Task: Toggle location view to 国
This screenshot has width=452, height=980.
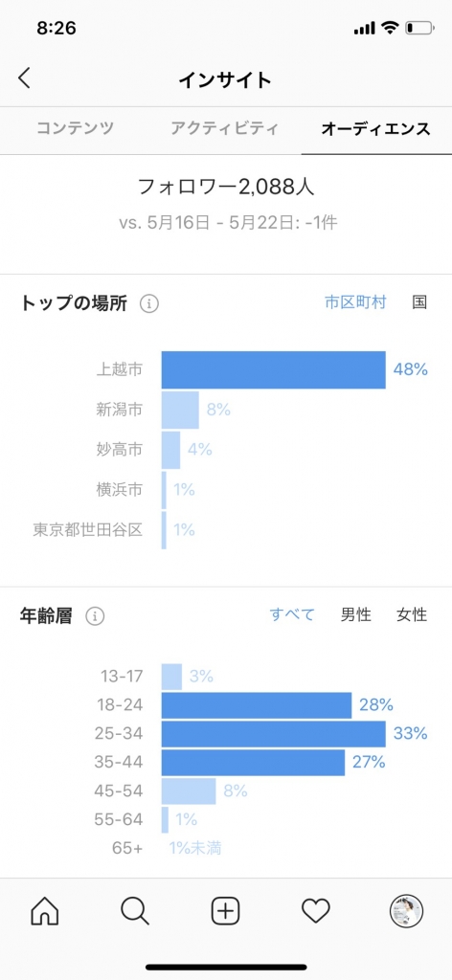Action: click(x=419, y=302)
